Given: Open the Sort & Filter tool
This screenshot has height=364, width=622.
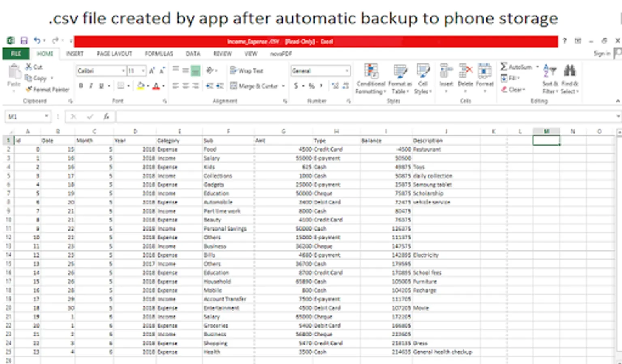Looking at the screenshot, I should point(550,77).
